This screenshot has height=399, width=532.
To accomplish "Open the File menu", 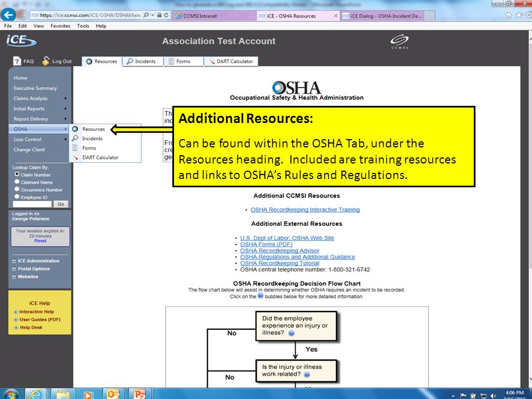I will click(x=8, y=26).
